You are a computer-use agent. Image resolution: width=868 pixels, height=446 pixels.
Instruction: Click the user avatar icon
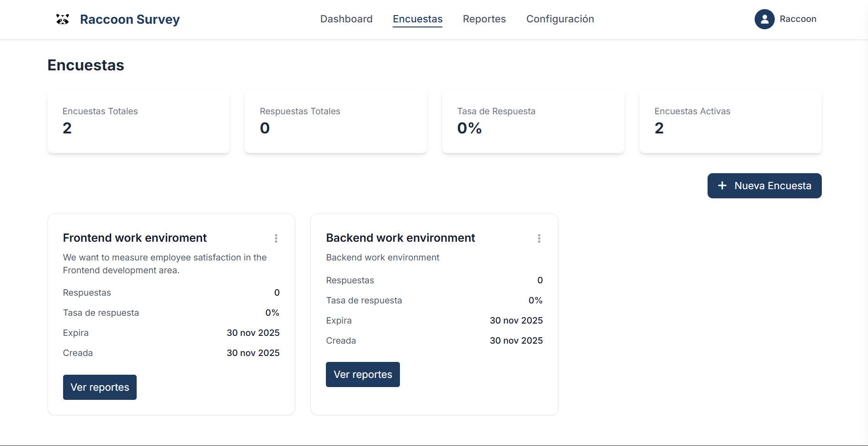coord(764,19)
